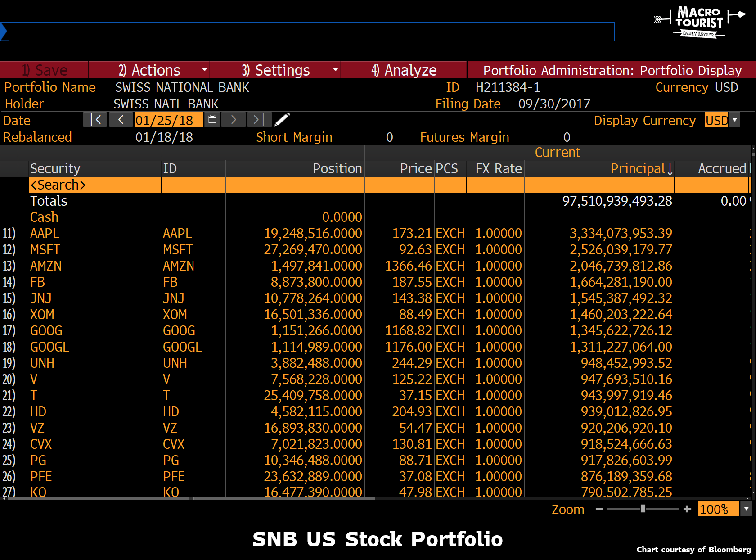
Task: Edit the date field 01/25/18
Action: pyautogui.click(x=169, y=120)
